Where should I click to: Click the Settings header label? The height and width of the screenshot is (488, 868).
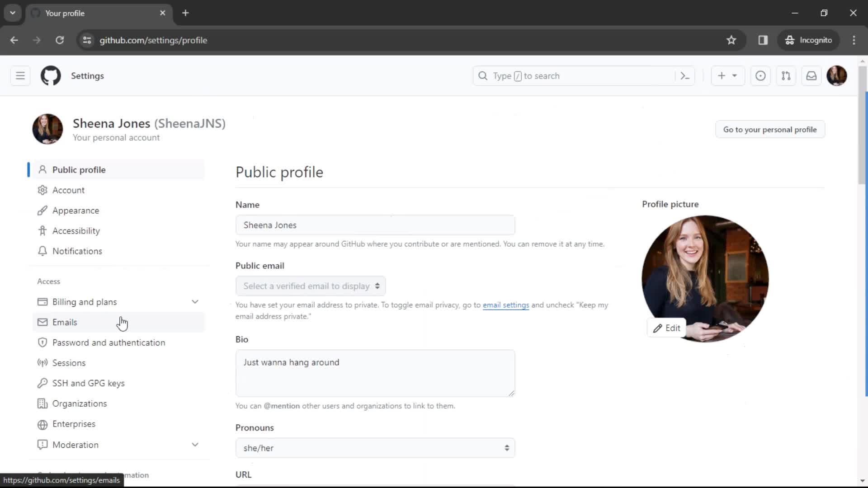point(87,76)
